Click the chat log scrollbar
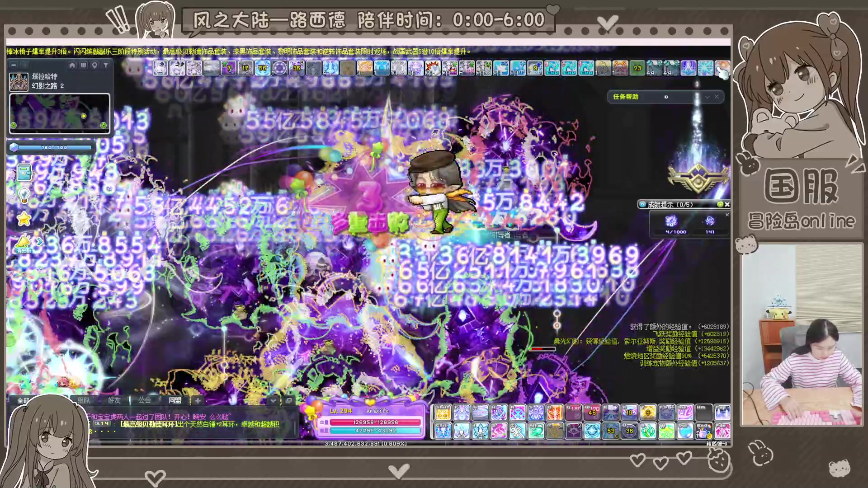The height and width of the screenshot is (488, 868). 295,428
